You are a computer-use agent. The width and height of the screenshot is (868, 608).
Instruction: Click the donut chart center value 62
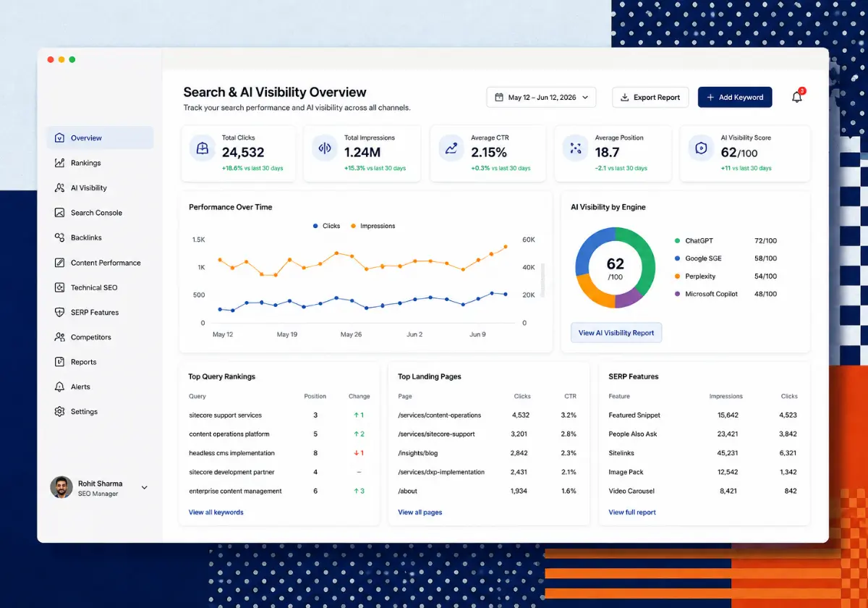coord(615,264)
